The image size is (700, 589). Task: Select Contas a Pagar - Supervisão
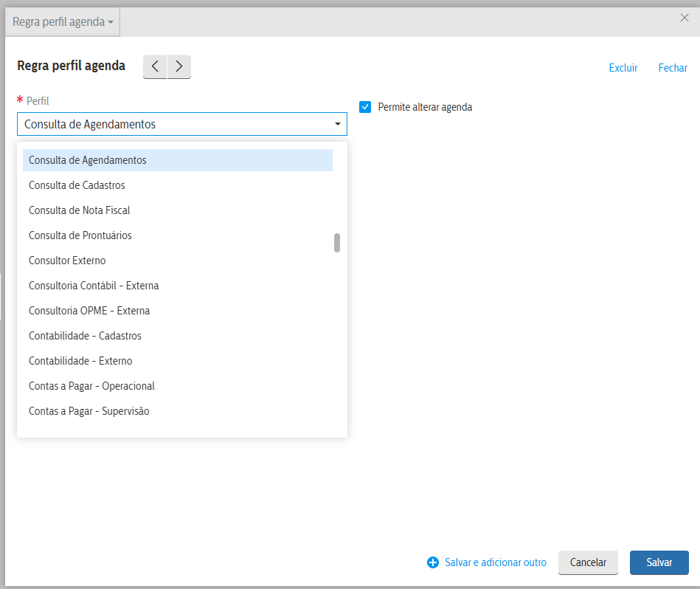click(178, 411)
